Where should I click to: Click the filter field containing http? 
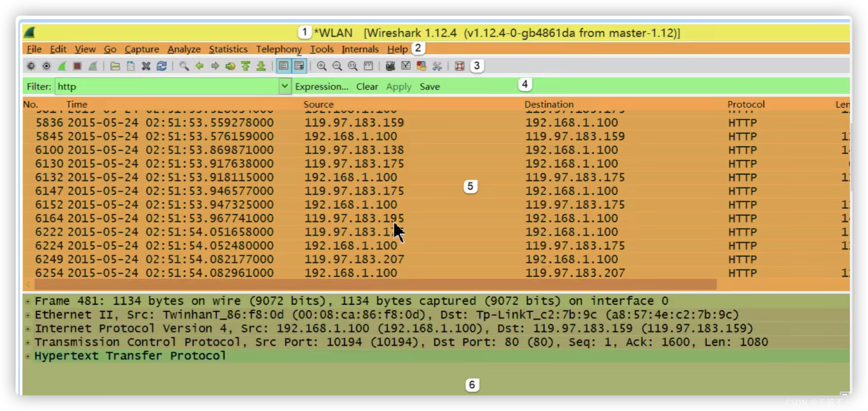coord(167,87)
